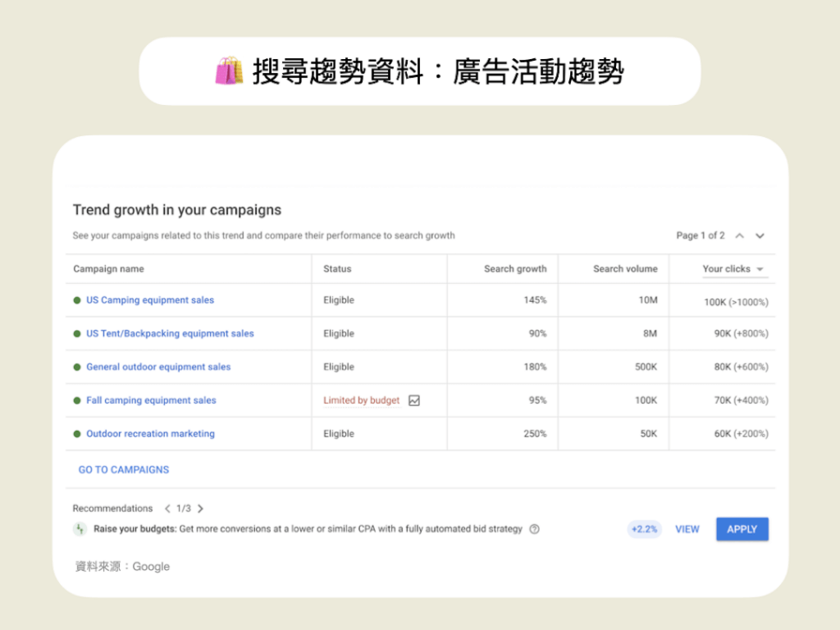The height and width of the screenshot is (630, 840).
Task: Show the next recommendation with the right arrow
Action: pos(199,508)
